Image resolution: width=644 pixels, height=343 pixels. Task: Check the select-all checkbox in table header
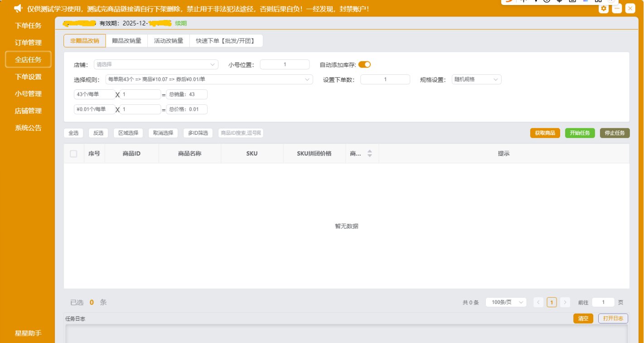[x=73, y=154]
